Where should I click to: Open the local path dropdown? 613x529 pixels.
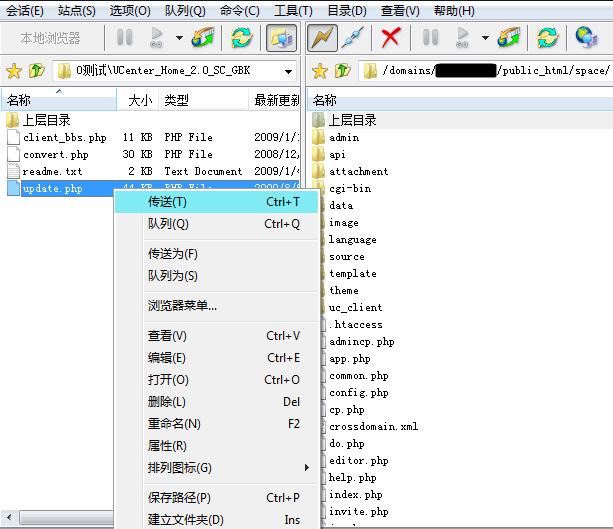(288, 72)
